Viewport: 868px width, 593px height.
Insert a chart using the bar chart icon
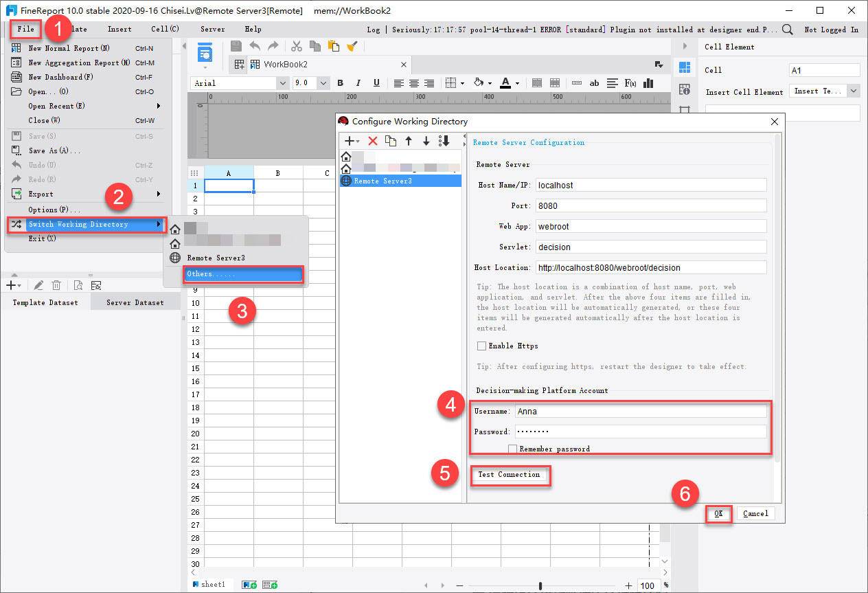coord(648,82)
